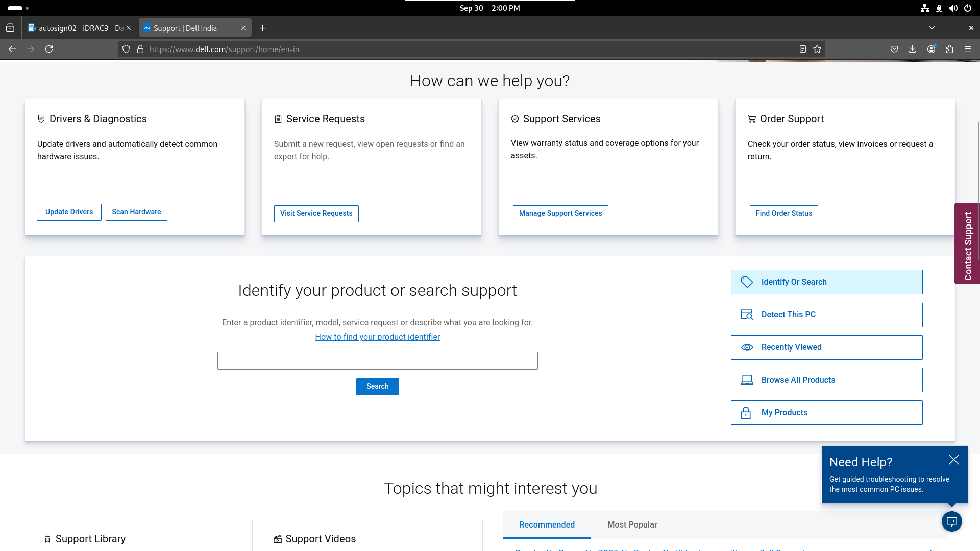Open the Contact Support side tab
Viewport: 980px width, 551px height.
(967, 243)
